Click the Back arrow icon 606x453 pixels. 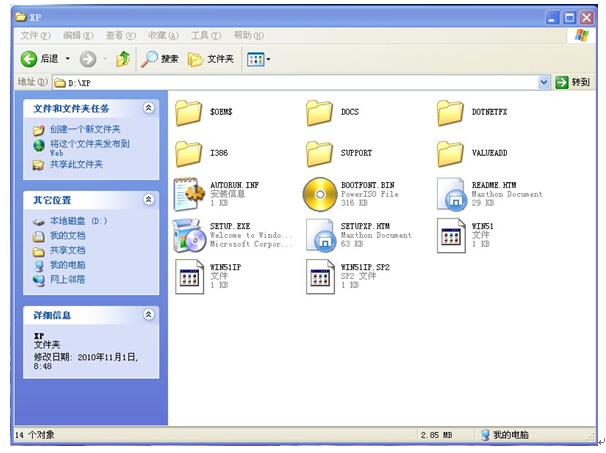[29, 59]
